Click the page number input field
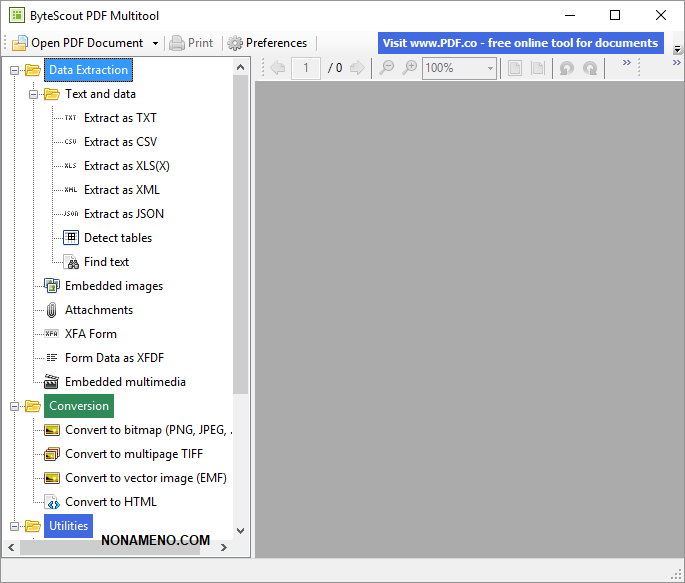Image resolution: width=685 pixels, height=583 pixels. (305, 68)
